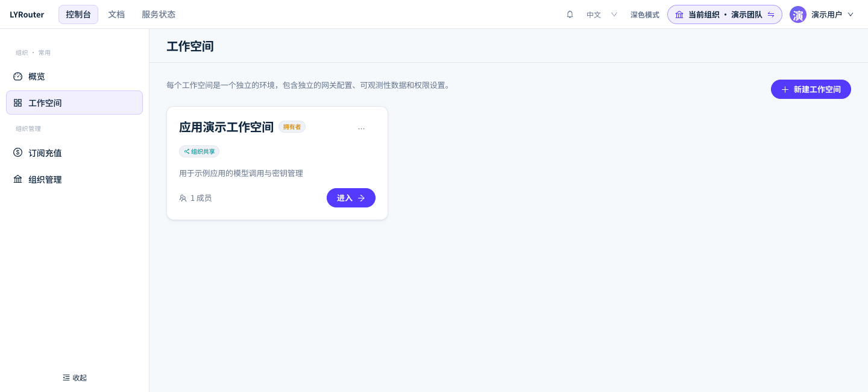The height and width of the screenshot is (392, 868).
Task: Toggle 深色模式 dark mode
Action: pos(645,14)
